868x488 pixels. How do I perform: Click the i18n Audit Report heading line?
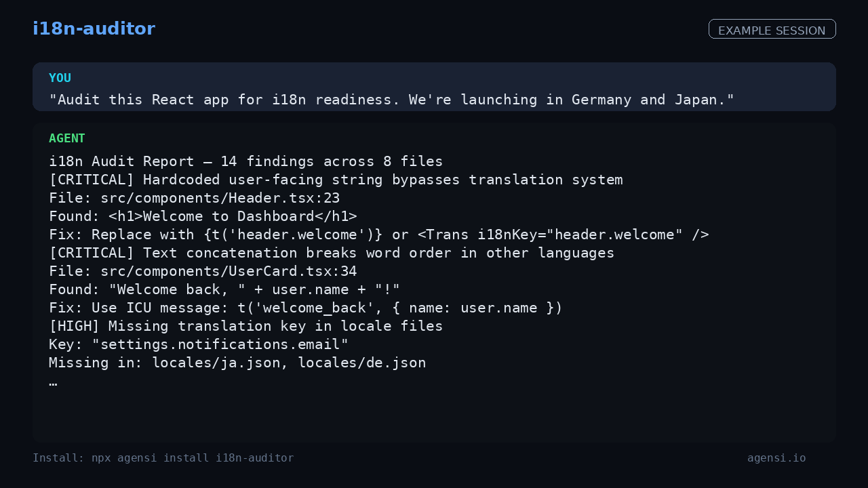[245, 161]
